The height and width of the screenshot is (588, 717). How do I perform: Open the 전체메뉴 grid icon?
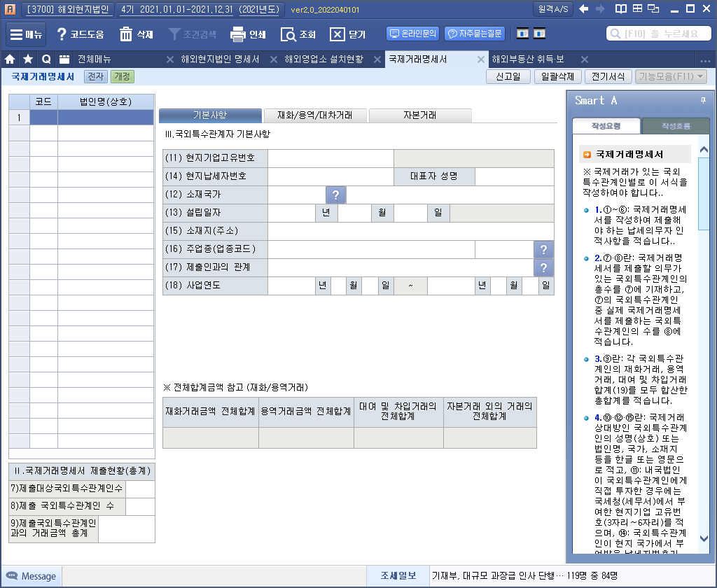[x=64, y=59]
